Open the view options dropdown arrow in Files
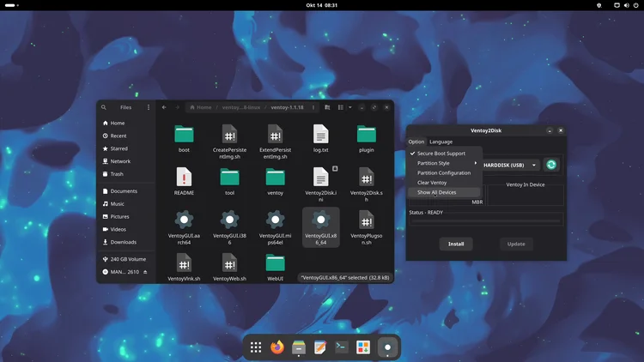Screen dimensions: 644x362 [350, 107]
